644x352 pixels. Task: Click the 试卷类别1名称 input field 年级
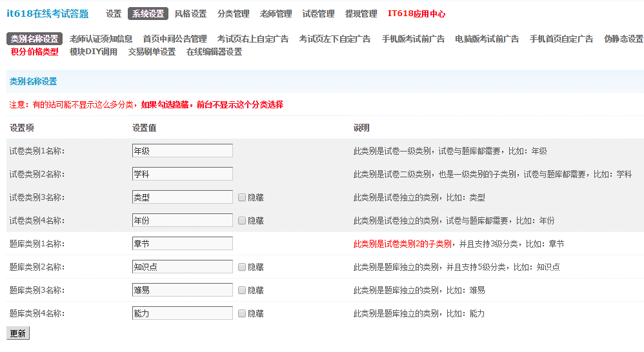[x=182, y=151]
